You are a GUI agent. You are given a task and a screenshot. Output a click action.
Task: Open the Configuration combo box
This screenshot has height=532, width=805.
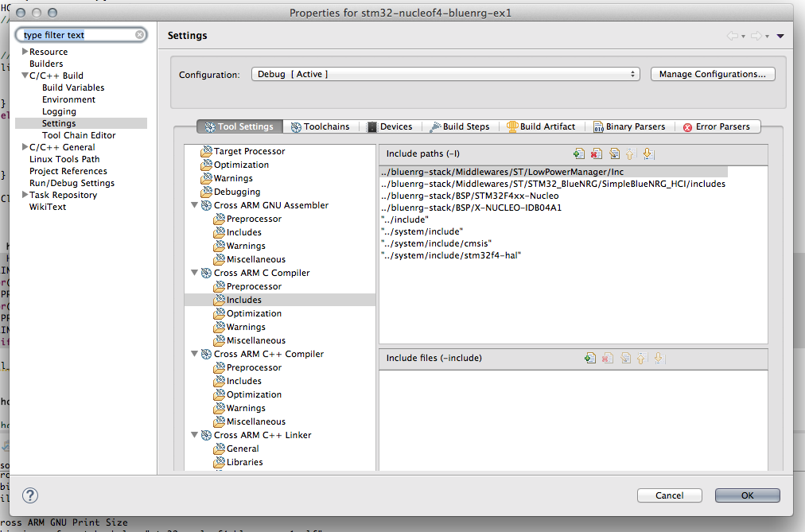click(445, 74)
